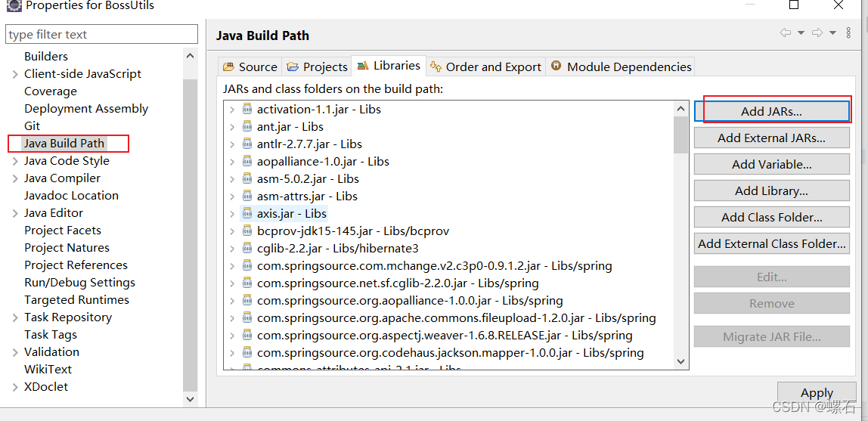Click the Add JARs... button
The image size is (868, 421).
tap(772, 111)
